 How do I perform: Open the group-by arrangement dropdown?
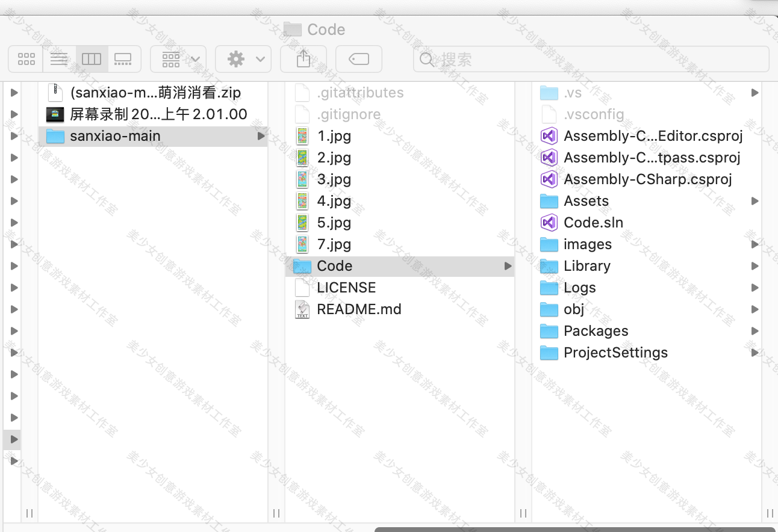click(x=178, y=59)
